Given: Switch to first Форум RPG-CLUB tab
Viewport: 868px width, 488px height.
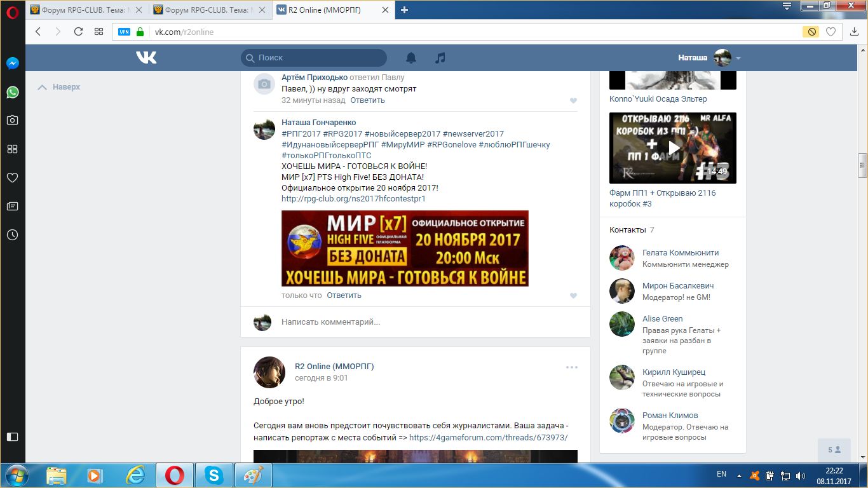Looking at the screenshot, I should pyautogui.click(x=88, y=10).
